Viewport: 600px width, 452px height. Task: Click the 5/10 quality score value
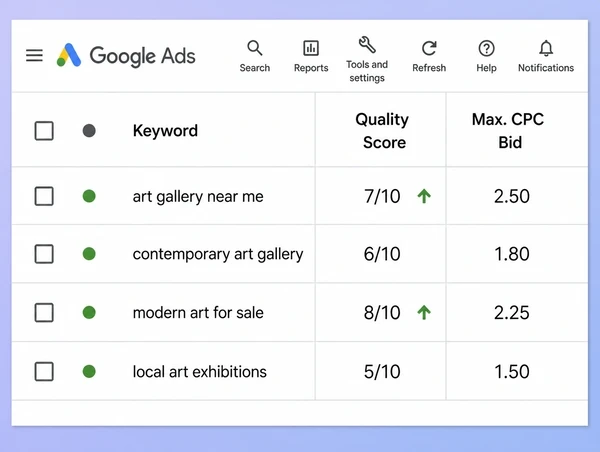382,372
